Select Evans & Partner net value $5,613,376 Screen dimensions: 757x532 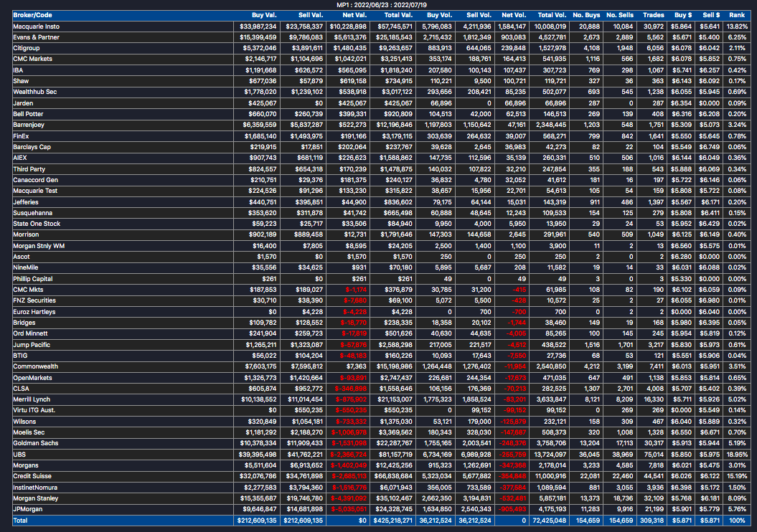[x=350, y=37]
